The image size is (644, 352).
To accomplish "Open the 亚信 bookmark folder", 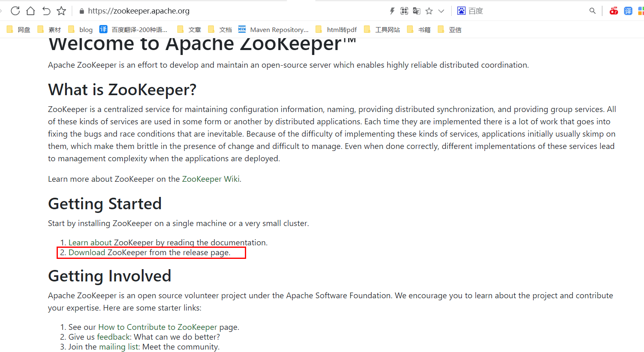I will (450, 30).
